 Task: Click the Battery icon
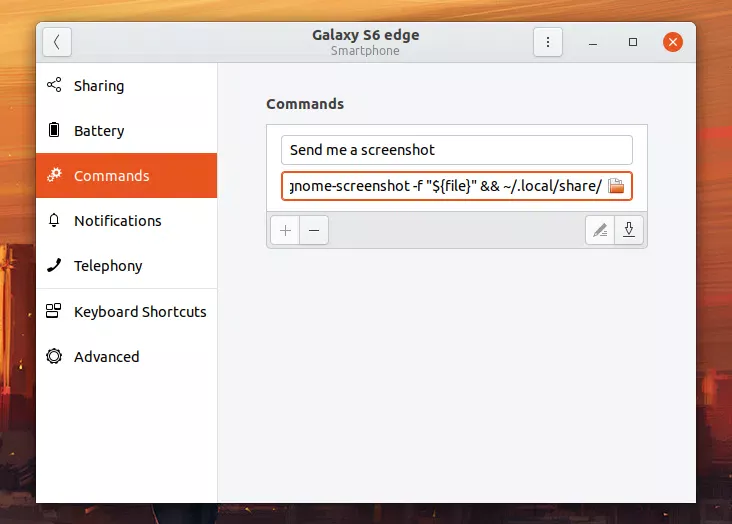(54, 130)
